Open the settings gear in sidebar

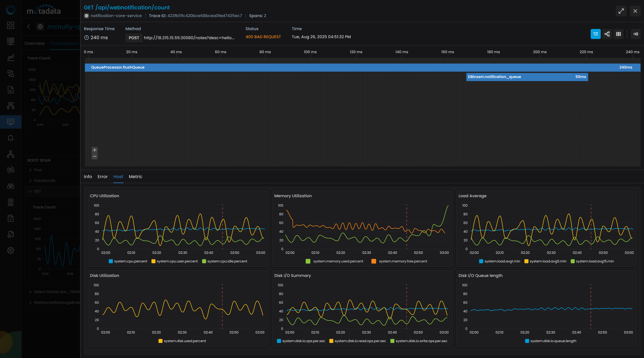(11, 250)
